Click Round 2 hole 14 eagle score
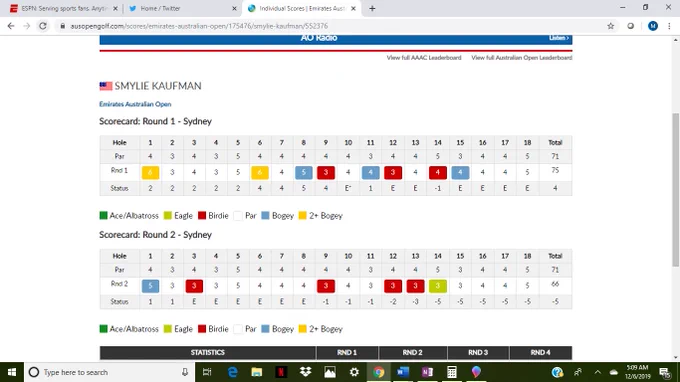This screenshot has height=382, width=680. (438, 286)
